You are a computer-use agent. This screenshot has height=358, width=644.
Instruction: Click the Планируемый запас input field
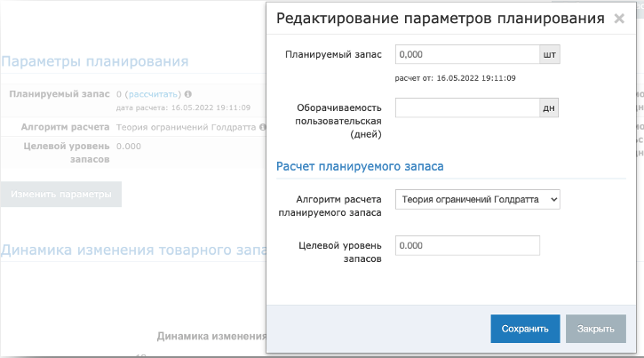tap(467, 54)
